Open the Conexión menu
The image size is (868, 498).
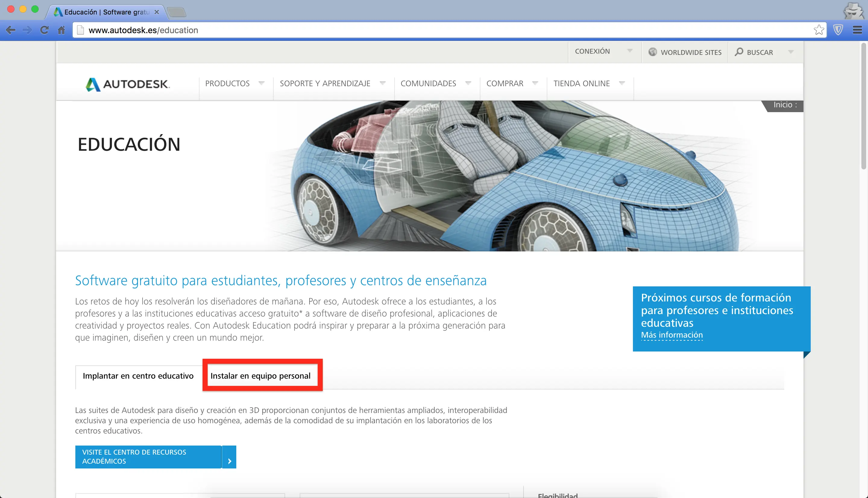tap(592, 51)
